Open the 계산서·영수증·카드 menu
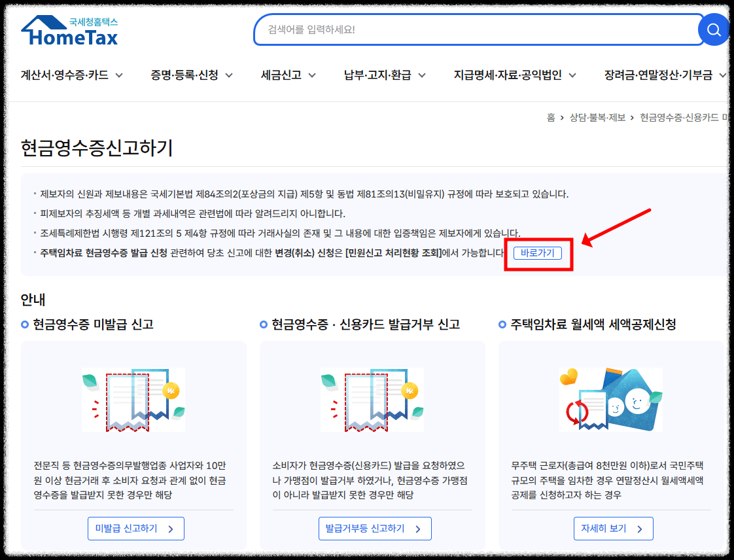This screenshot has height=560, width=734. 63,75
